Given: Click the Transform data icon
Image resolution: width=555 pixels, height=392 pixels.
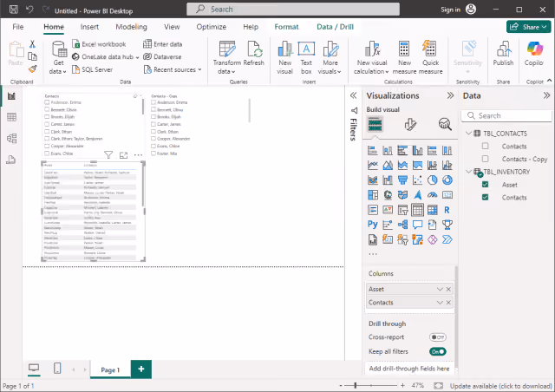Looking at the screenshot, I should pos(227,49).
